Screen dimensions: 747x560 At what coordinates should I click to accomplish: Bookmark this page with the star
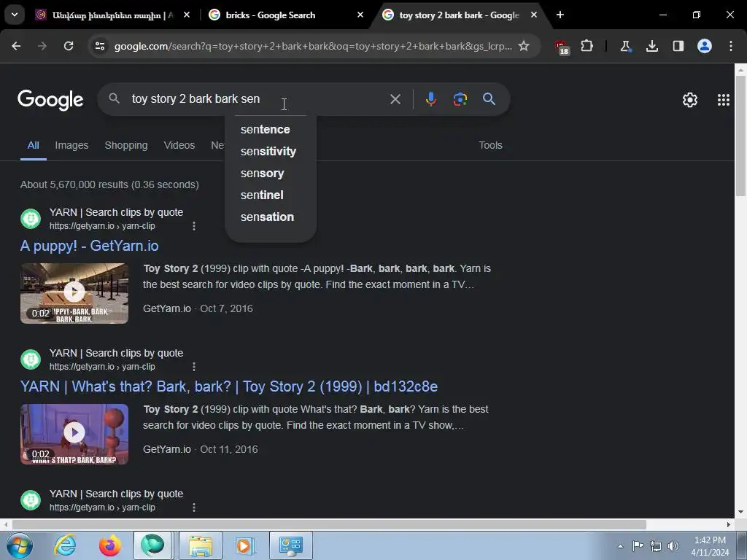[524, 46]
